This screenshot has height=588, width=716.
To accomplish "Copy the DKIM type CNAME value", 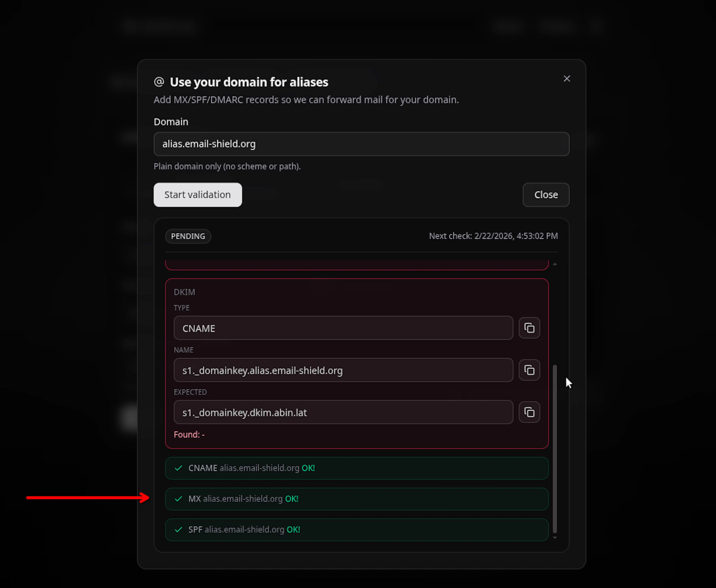I will click(529, 328).
